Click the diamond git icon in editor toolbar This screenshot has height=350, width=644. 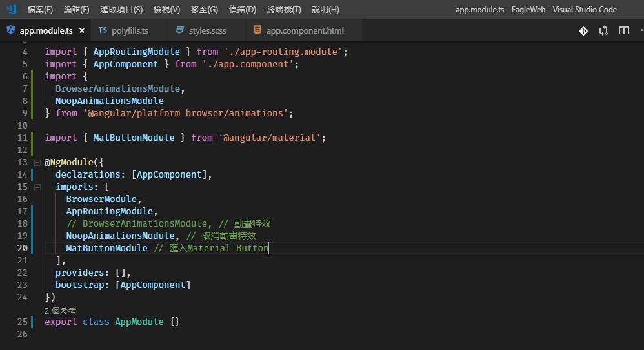point(583,31)
